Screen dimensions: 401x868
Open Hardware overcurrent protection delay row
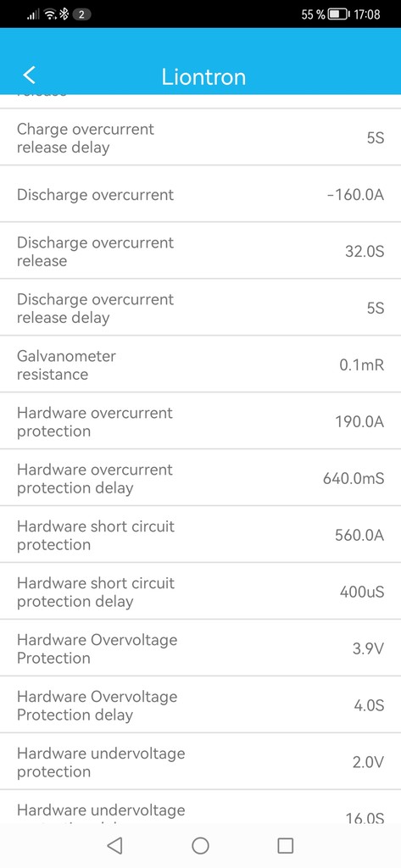[200, 478]
